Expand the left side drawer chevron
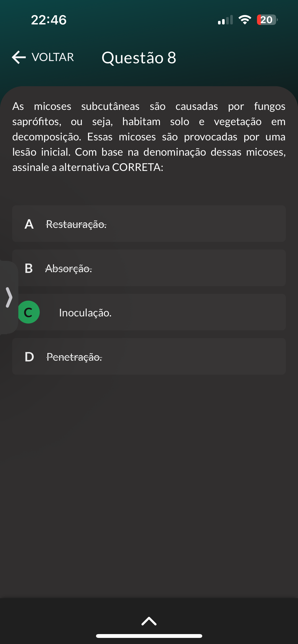 pos(9,297)
